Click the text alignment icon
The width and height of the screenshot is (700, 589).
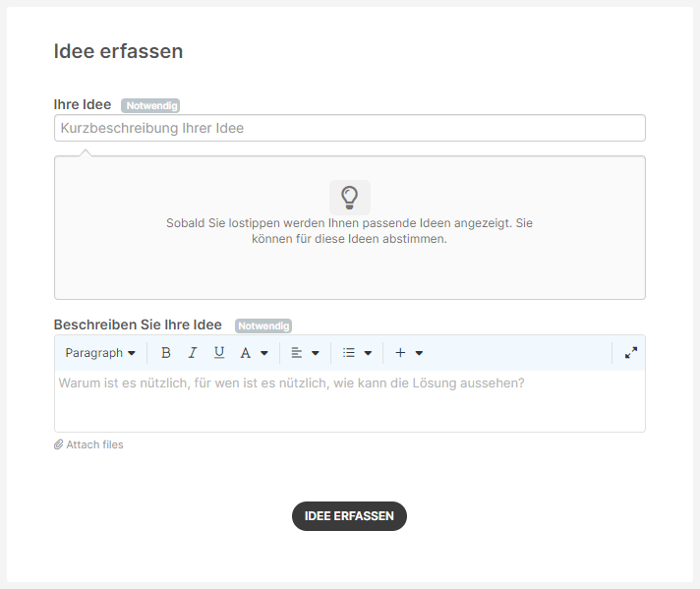click(x=297, y=353)
